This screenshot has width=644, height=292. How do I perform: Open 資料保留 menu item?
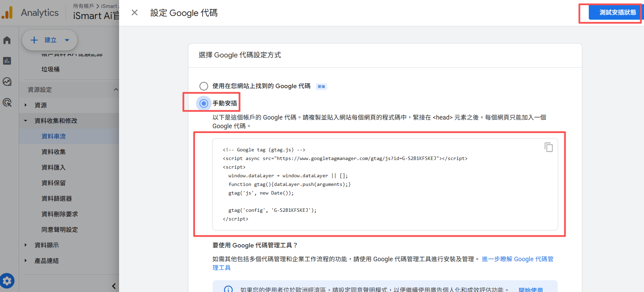(53, 183)
